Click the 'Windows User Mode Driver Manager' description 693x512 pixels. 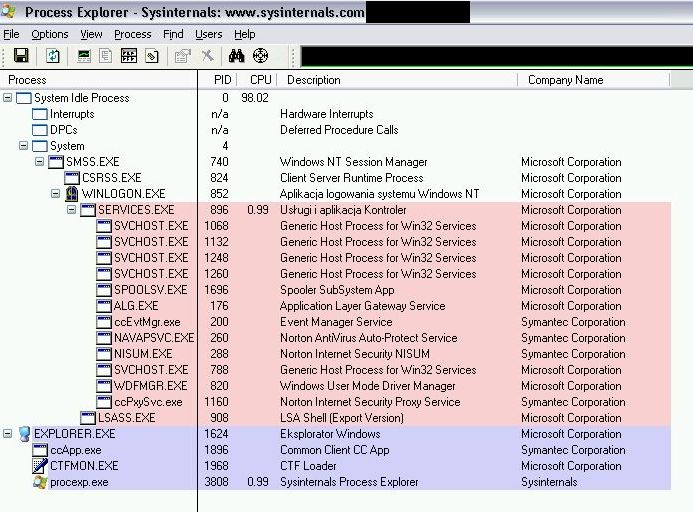coord(368,386)
